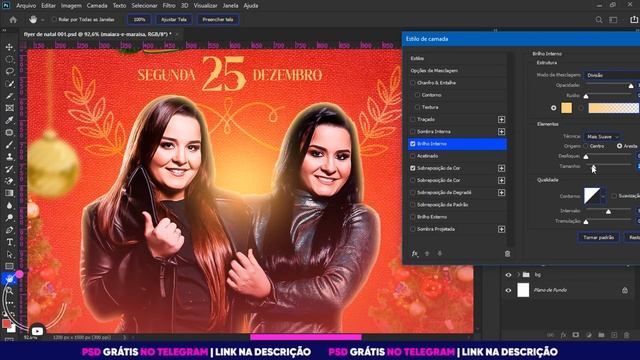
Task: Enable the Brilho Externo checkbox
Action: click(413, 217)
